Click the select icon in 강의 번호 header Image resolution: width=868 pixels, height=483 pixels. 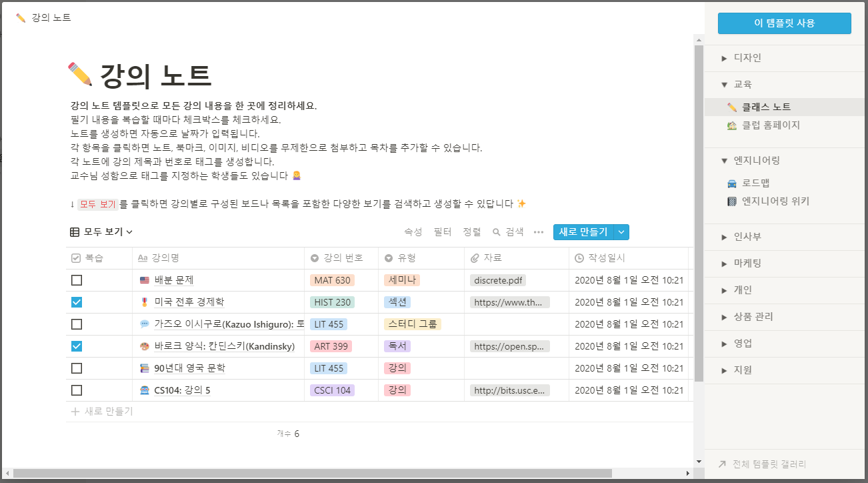click(x=315, y=258)
